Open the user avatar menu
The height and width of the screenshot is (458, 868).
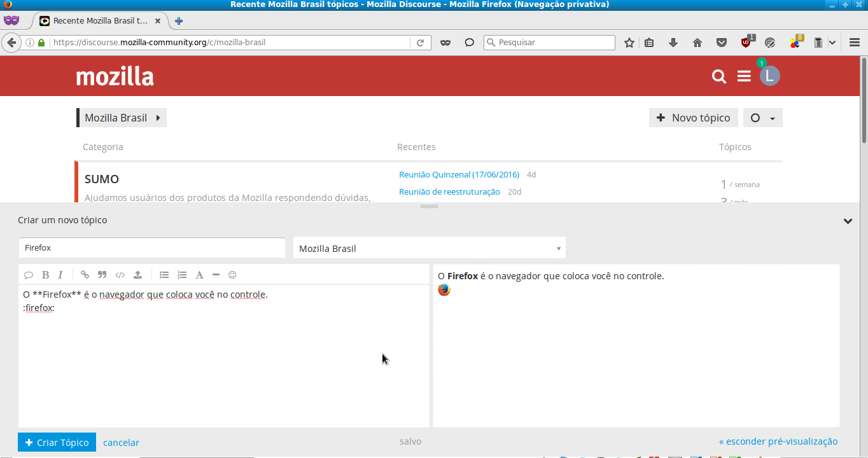(769, 76)
